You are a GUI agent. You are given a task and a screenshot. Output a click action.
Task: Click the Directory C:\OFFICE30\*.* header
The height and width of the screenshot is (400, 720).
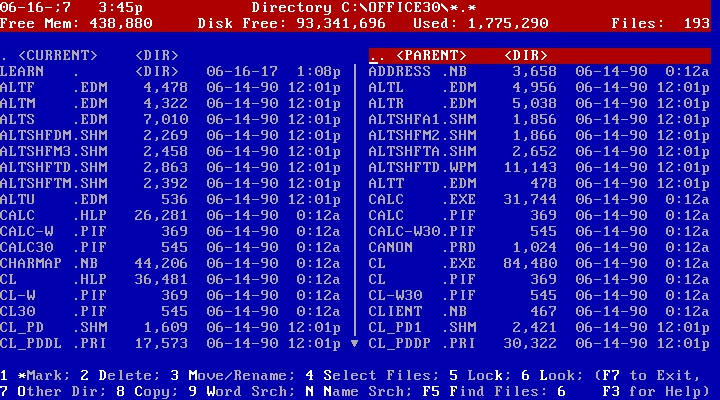pos(364,8)
